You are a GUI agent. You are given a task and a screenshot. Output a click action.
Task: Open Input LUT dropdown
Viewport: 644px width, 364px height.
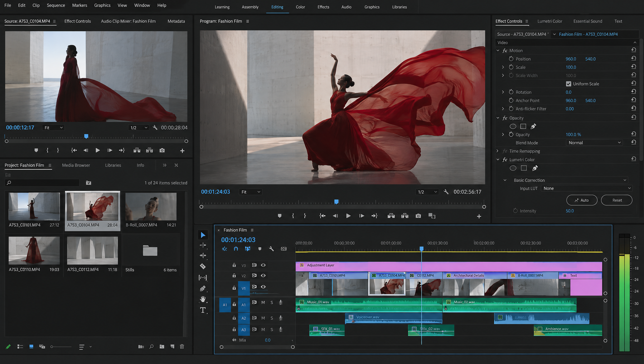click(586, 188)
